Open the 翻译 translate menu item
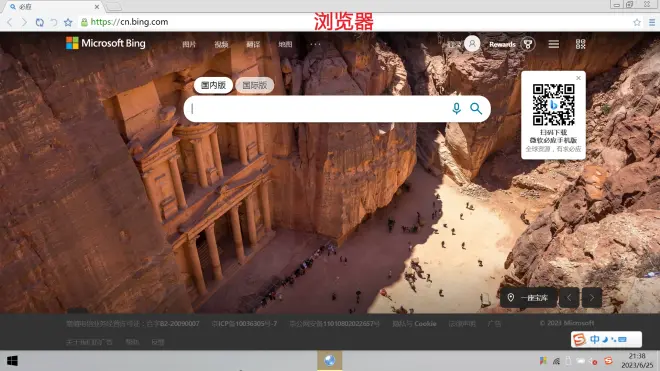The width and height of the screenshot is (660, 371). (x=253, y=44)
